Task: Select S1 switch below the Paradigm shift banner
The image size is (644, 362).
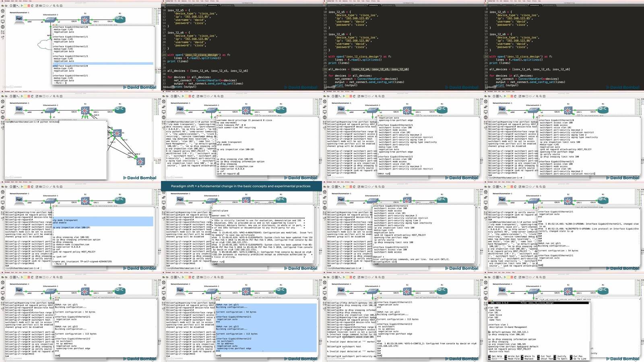Action: click(246, 200)
